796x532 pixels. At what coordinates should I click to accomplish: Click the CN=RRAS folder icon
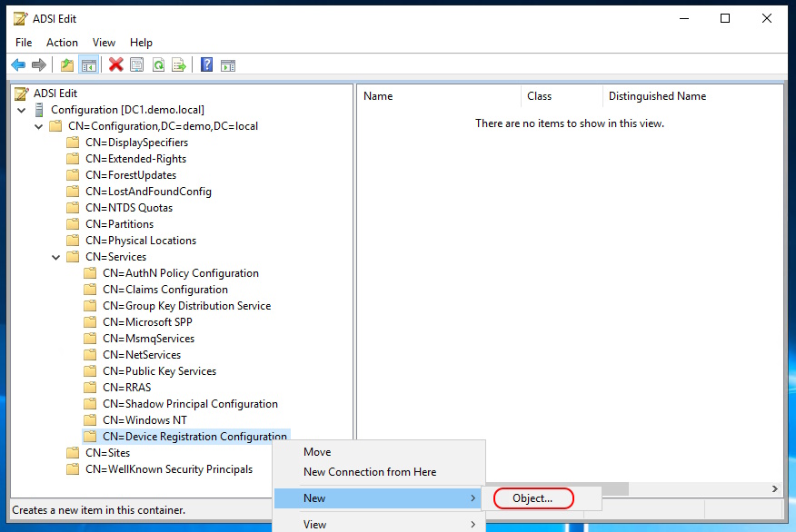click(x=90, y=387)
